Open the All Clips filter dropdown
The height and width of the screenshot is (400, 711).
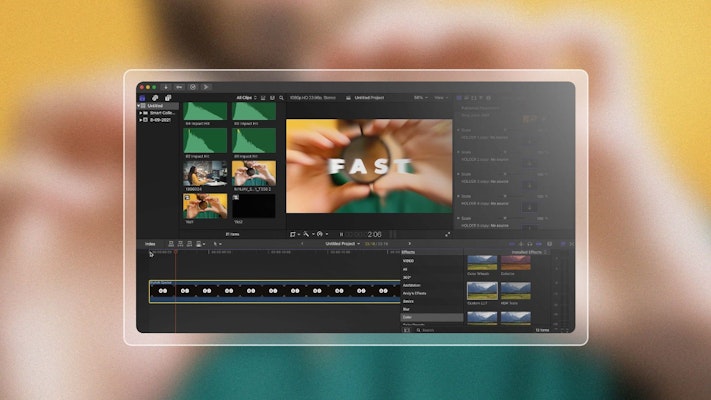(x=246, y=97)
